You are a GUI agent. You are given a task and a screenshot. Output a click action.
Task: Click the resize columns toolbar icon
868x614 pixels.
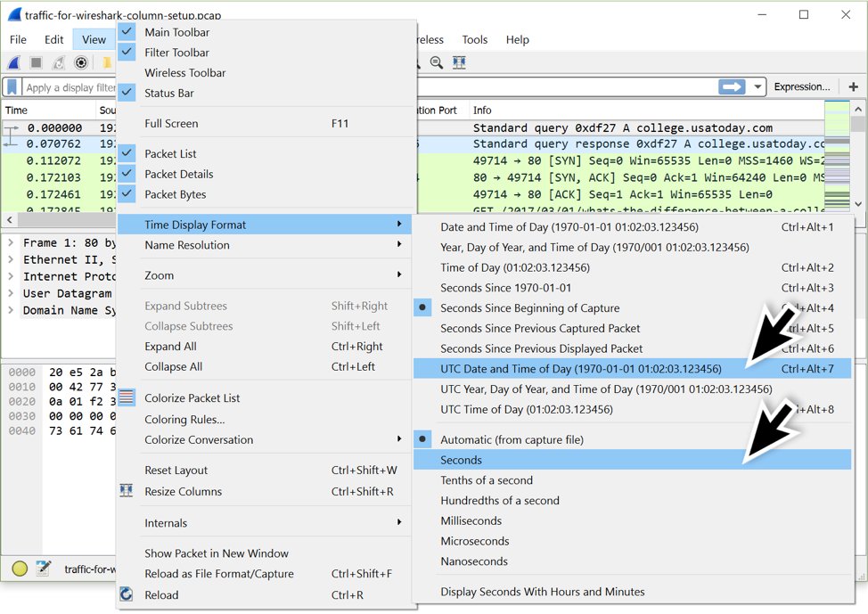[459, 62]
